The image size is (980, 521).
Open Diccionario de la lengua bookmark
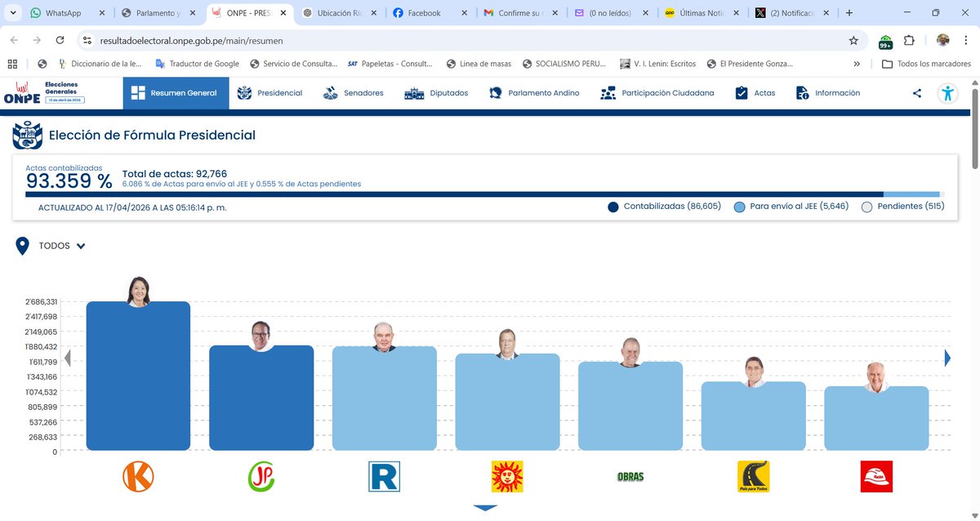[x=101, y=64]
